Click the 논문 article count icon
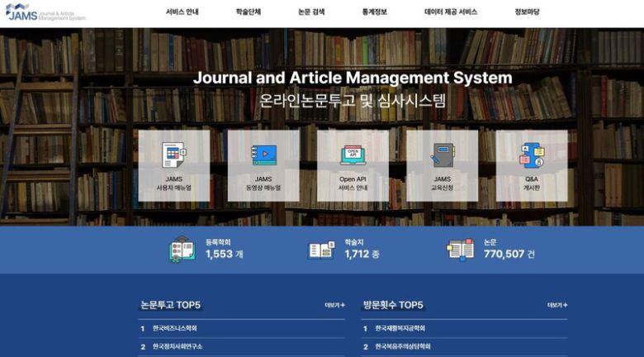The image size is (644, 357). pyautogui.click(x=460, y=249)
